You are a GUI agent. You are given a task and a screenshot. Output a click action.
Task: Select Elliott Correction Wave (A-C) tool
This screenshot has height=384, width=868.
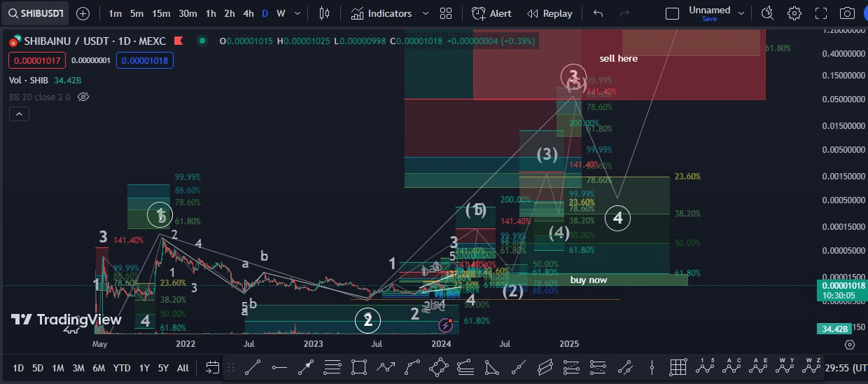point(732,365)
